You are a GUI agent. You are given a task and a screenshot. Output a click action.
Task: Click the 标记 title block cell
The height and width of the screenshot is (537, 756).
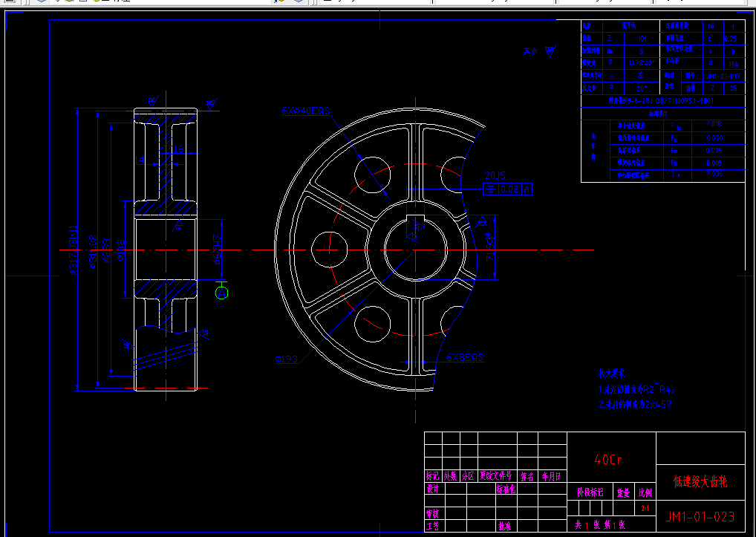(x=432, y=476)
